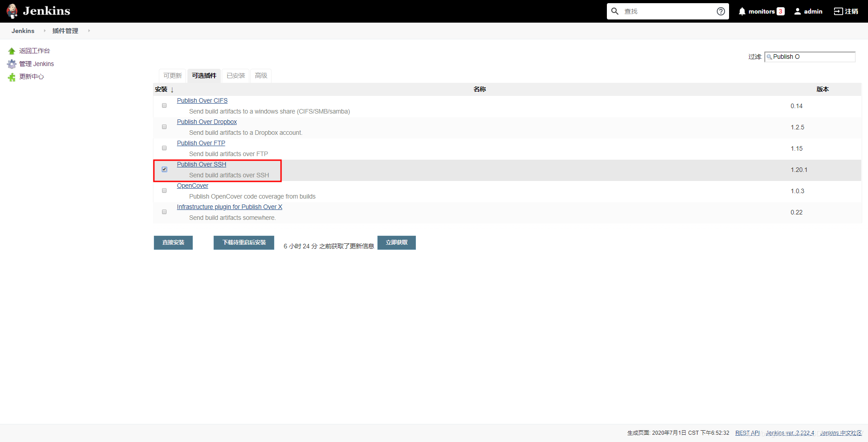Open the Publish Over Dropbox link
Screen dimensions: 868x442
tap(207, 122)
